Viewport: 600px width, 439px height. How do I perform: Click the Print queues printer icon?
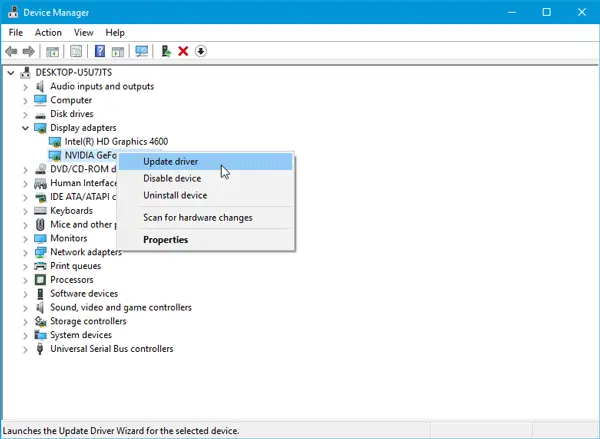point(40,266)
